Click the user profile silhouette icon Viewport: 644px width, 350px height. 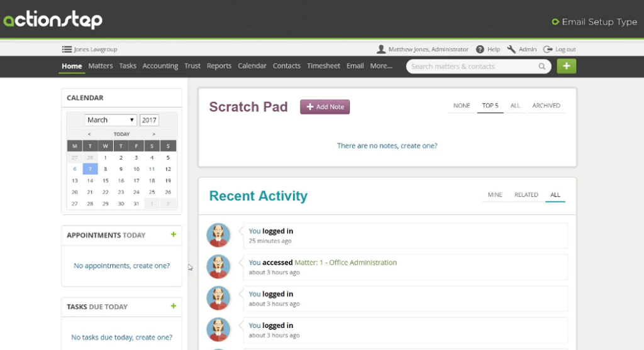tap(381, 49)
